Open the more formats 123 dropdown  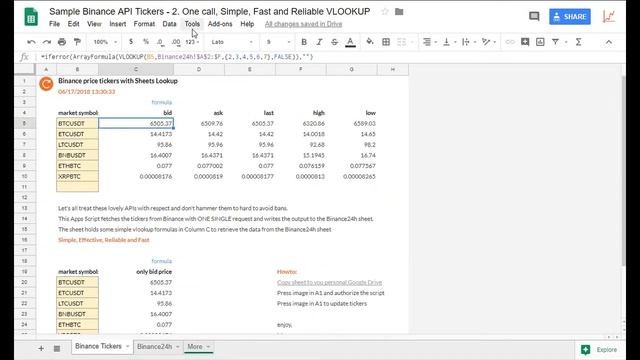192,42
